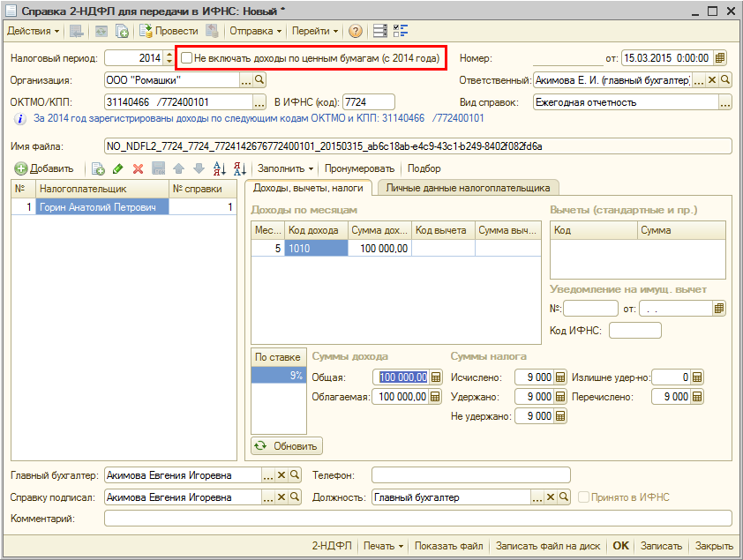This screenshot has height=560, width=743.
Task: Open calculator for Излишне удер-но field
Action: 697,377
